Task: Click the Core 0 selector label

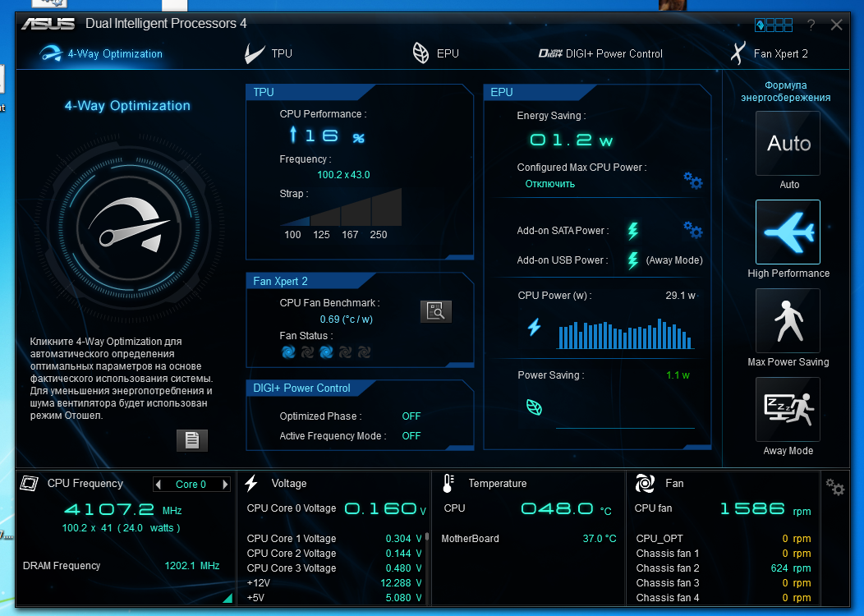Action: (x=191, y=485)
